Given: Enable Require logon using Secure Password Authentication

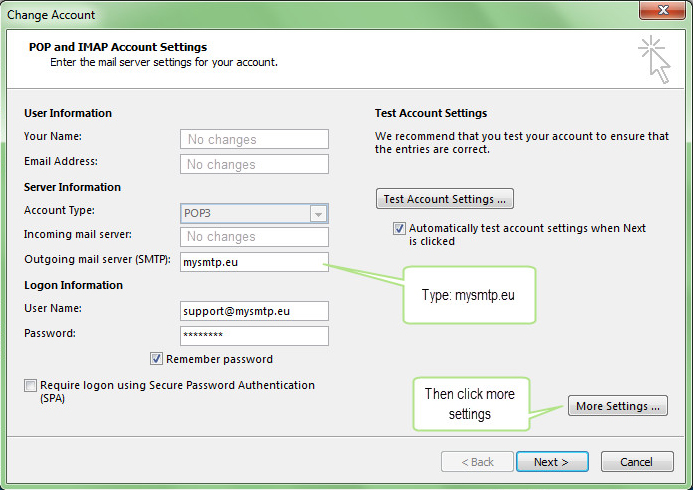Looking at the screenshot, I should [31, 386].
